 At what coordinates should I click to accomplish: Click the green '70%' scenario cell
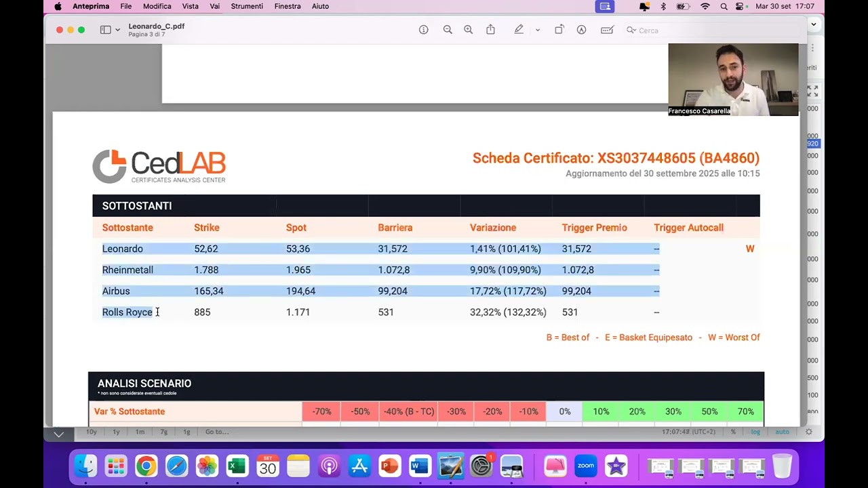(746, 411)
